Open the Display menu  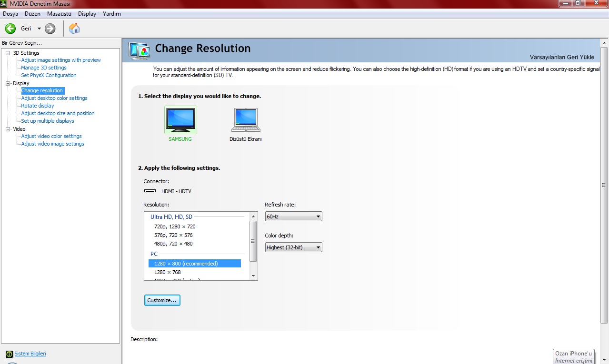click(x=87, y=14)
